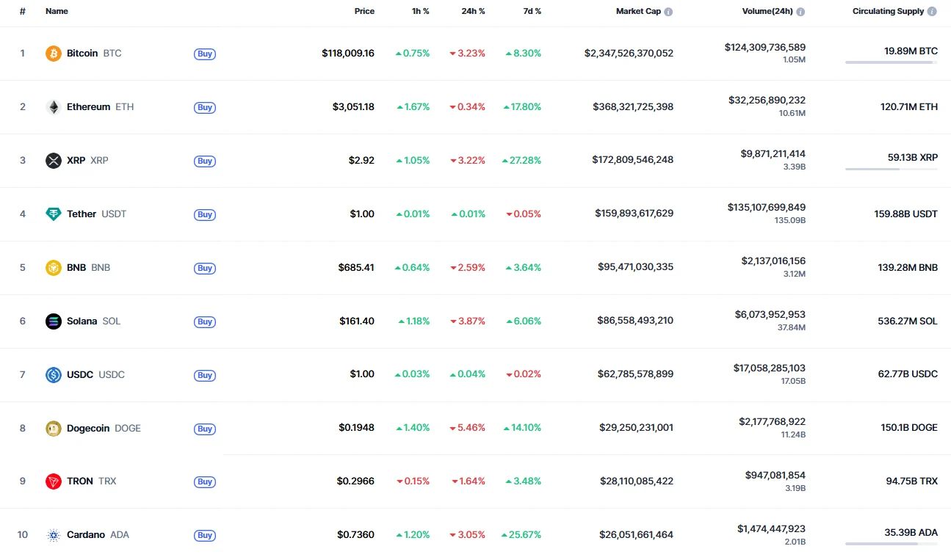Click the XRP coin icon
The width and height of the screenshot is (951, 560).
click(53, 161)
